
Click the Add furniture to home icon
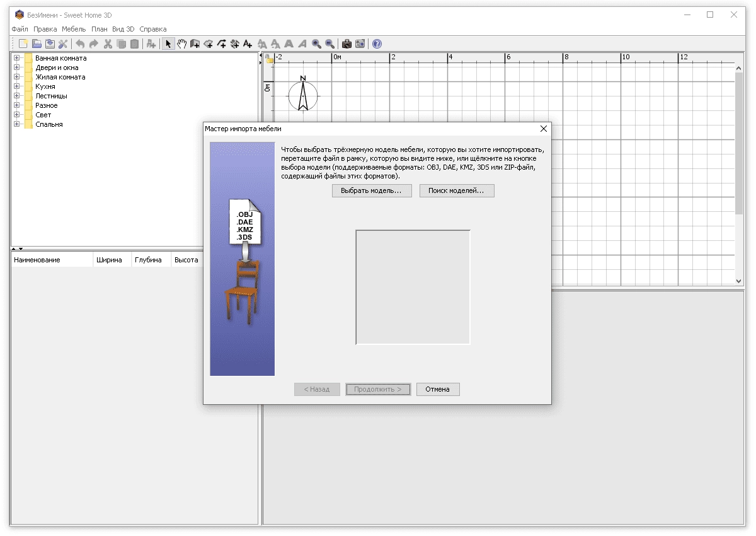151,44
